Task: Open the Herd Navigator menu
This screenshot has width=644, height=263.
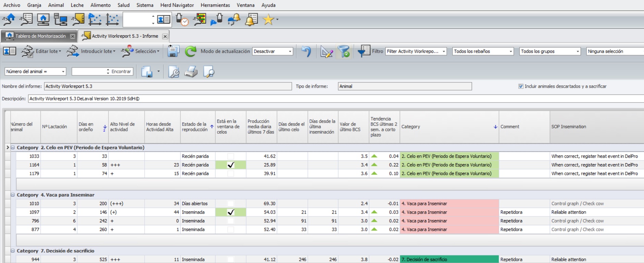Action: point(177,5)
